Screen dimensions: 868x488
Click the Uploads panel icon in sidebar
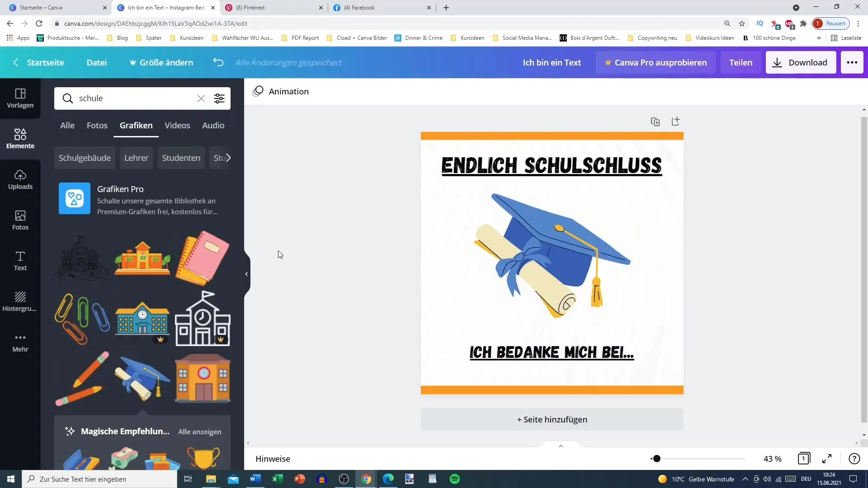(x=20, y=179)
